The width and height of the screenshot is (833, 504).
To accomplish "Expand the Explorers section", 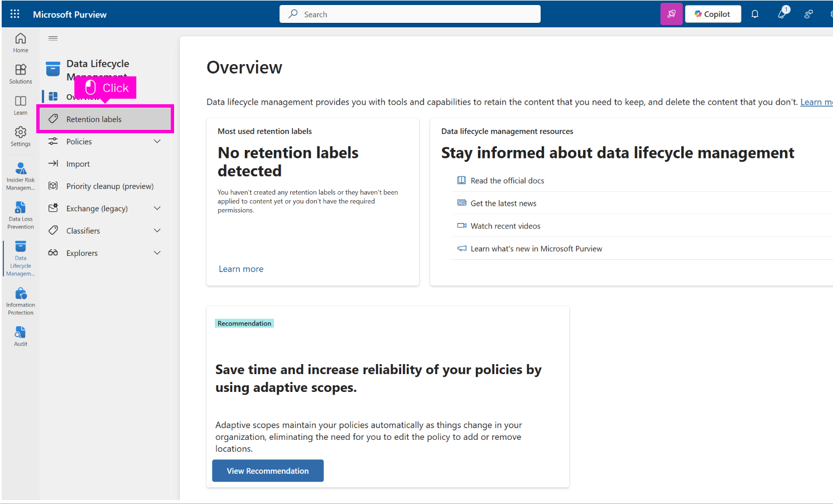I will coord(157,253).
